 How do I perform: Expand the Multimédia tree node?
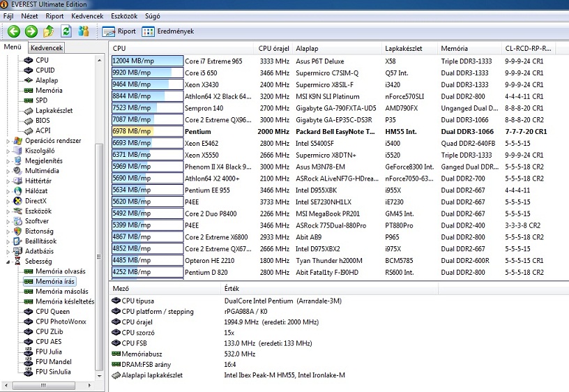coord(8,172)
